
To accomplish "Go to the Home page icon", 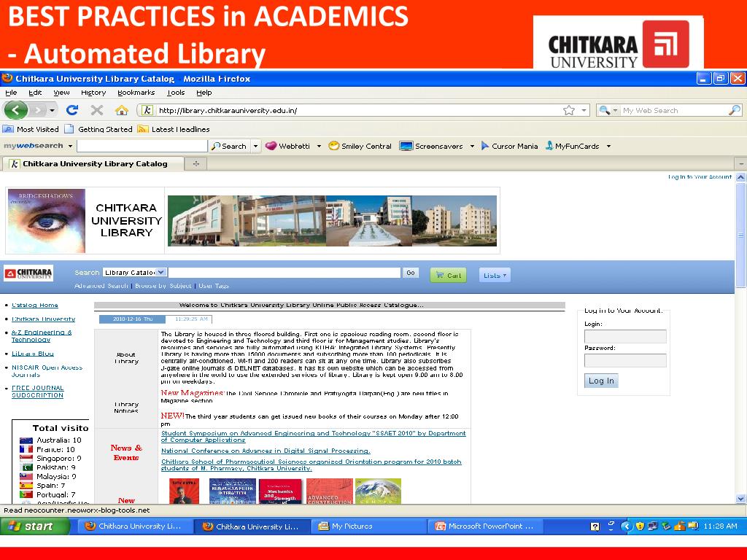I will 122,111.
